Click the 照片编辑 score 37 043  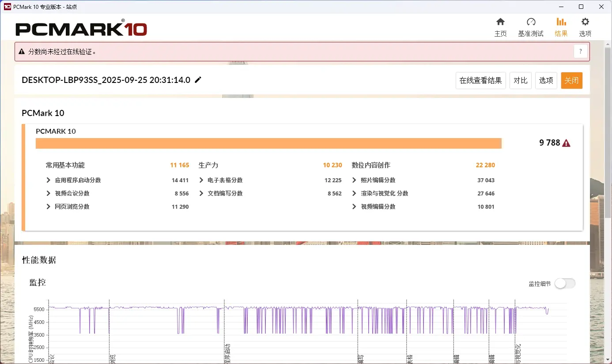pos(486,180)
